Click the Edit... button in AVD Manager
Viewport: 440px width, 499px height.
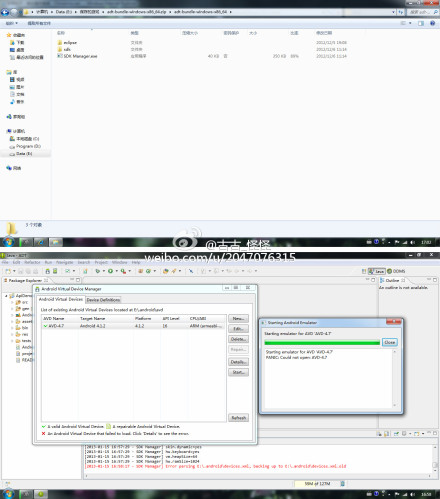click(238, 329)
